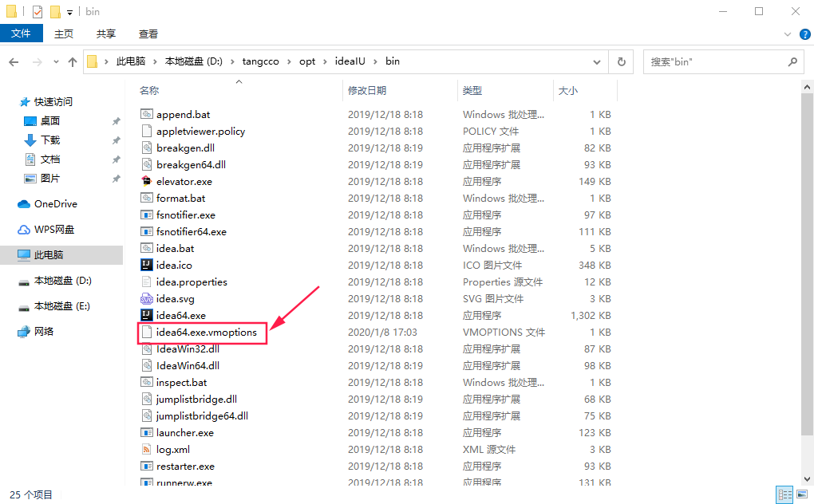This screenshot has width=814, height=504.
Task: Go up one folder level
Action: pos(72,62)
